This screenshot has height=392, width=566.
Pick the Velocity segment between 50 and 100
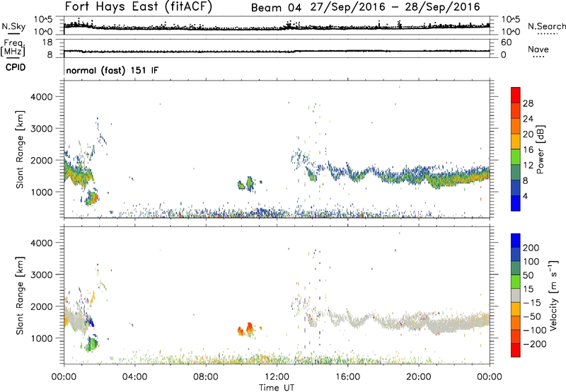point(516,268)
